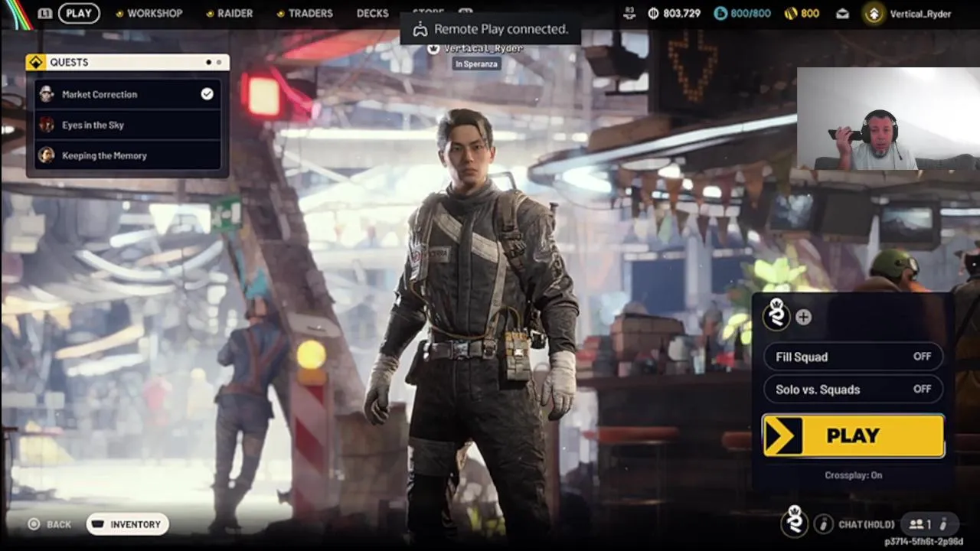Click the big yellow PLAY button
The height and width of the screenshot is (551, 980).
click(853, 435)
